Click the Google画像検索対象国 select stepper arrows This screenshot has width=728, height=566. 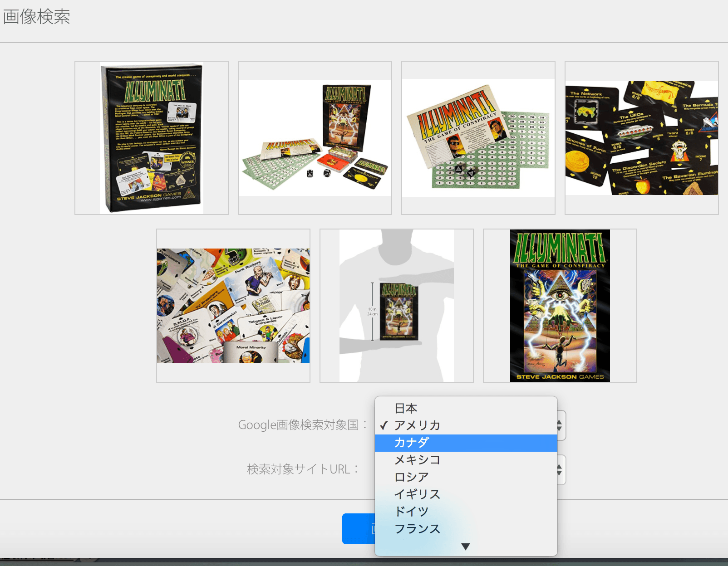click(561, 425)
